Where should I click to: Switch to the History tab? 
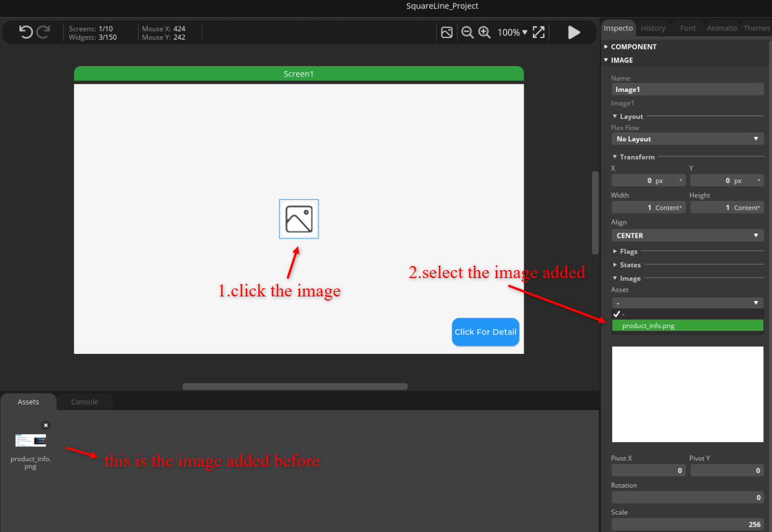pyautogui.click(x=653, y=28)
